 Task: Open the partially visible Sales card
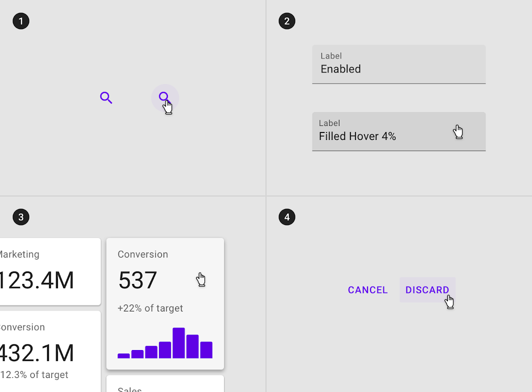[165, 384]
